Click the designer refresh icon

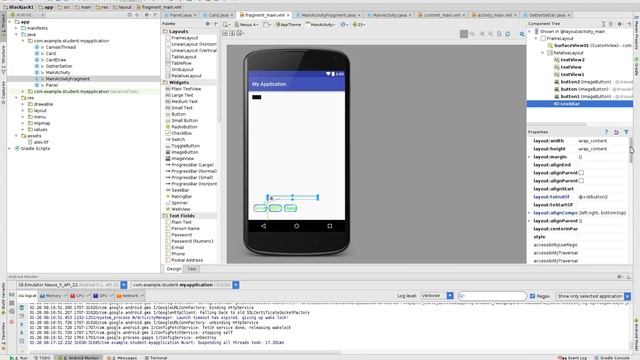pyautogui.click(x=508, y=34)
